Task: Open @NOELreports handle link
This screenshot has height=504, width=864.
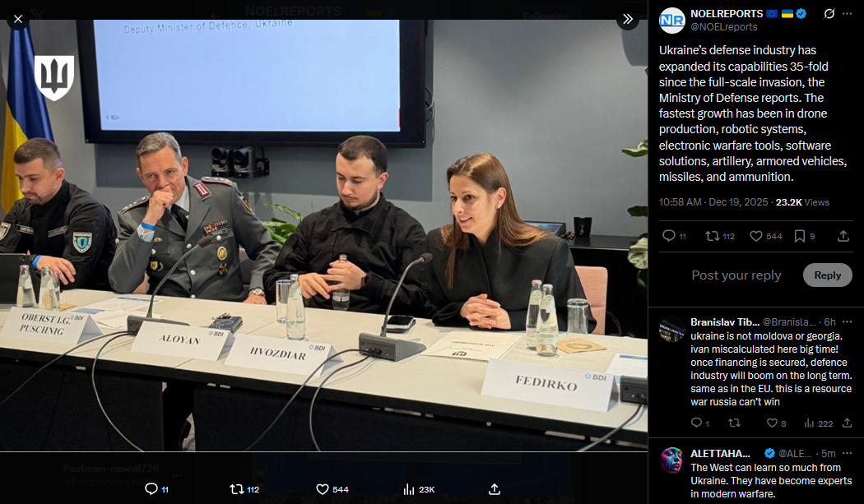Action: [723, 27]
